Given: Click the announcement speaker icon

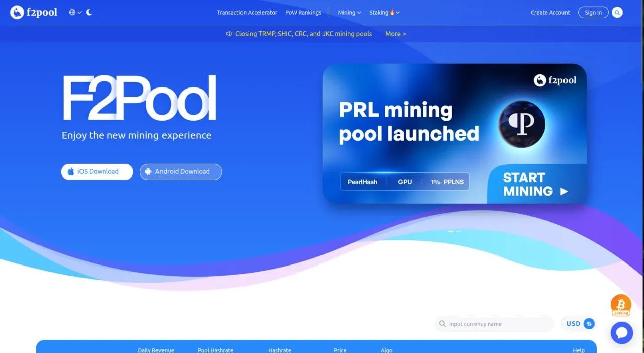Looking at the screenshot, I should 229,34.
